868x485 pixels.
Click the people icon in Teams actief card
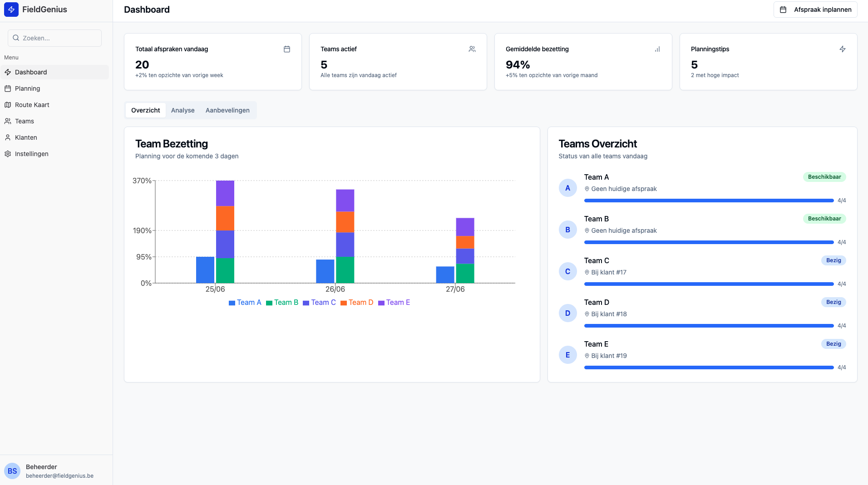tap(472, 49)
